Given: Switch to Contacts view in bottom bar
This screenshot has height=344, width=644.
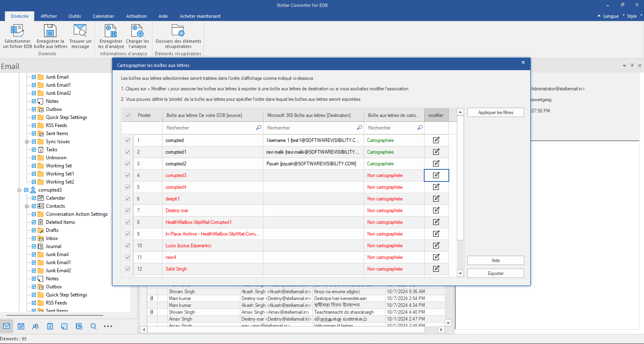Looking at the screenshot, I should click(35, 326).
